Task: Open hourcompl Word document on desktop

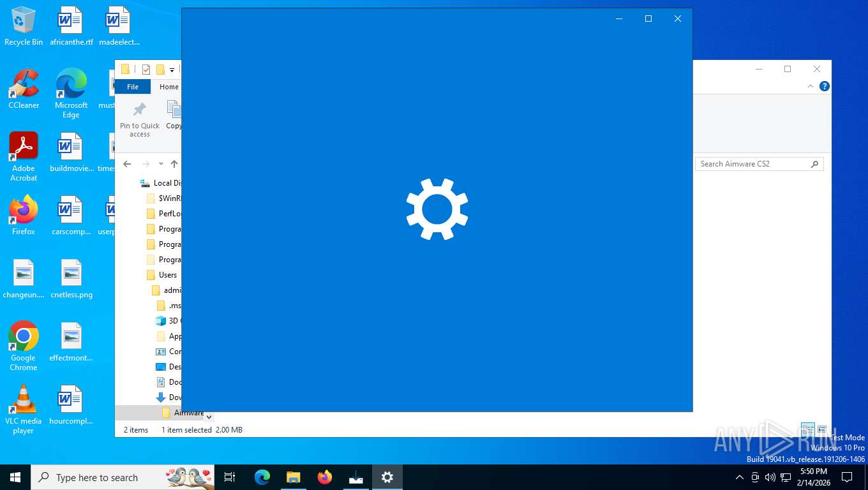Action: (x=71, y=405)
